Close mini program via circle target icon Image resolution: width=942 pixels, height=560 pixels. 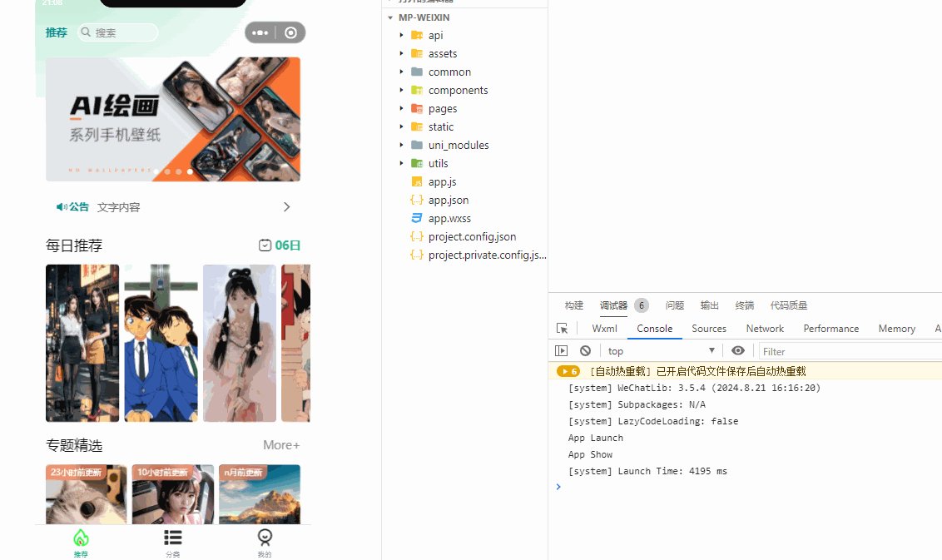[290, 32]
